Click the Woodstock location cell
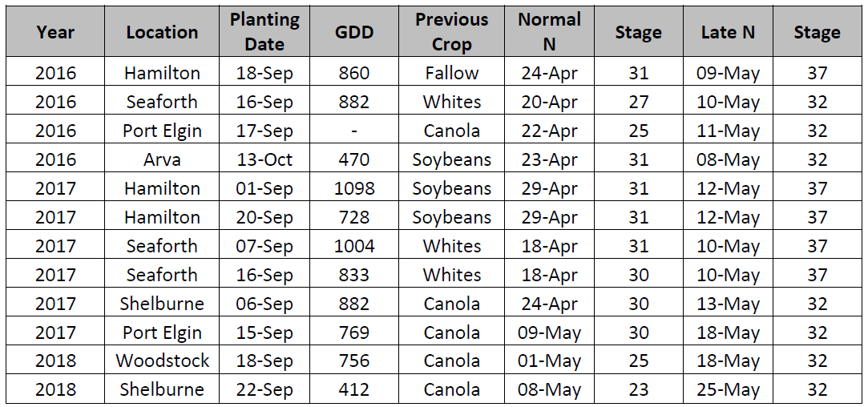868x407 pixels. [162, 361]
